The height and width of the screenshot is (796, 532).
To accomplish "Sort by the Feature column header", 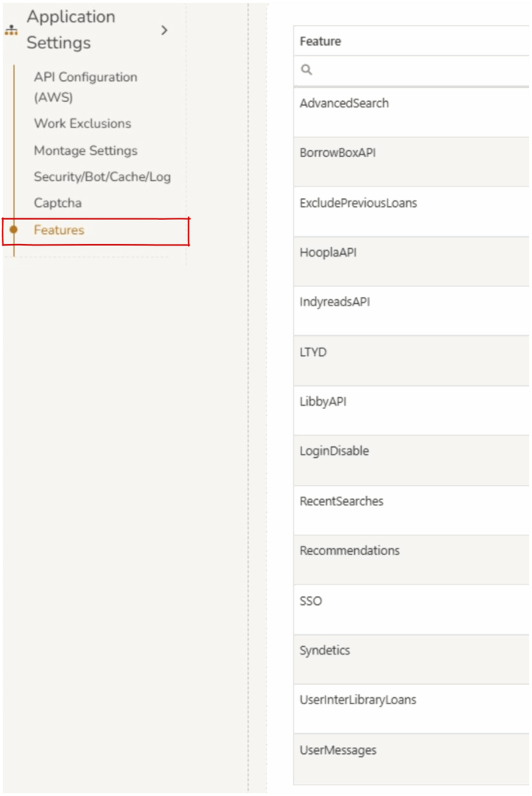I will point(320,41).
